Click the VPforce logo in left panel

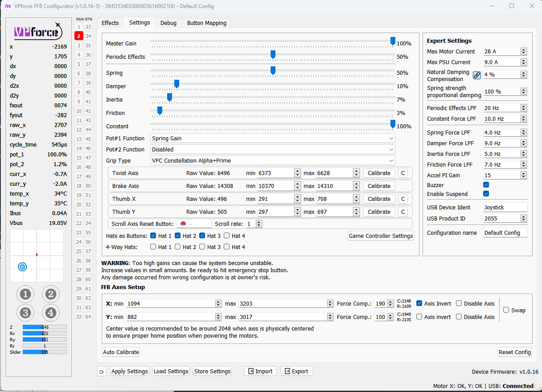[x=38, y=31]
